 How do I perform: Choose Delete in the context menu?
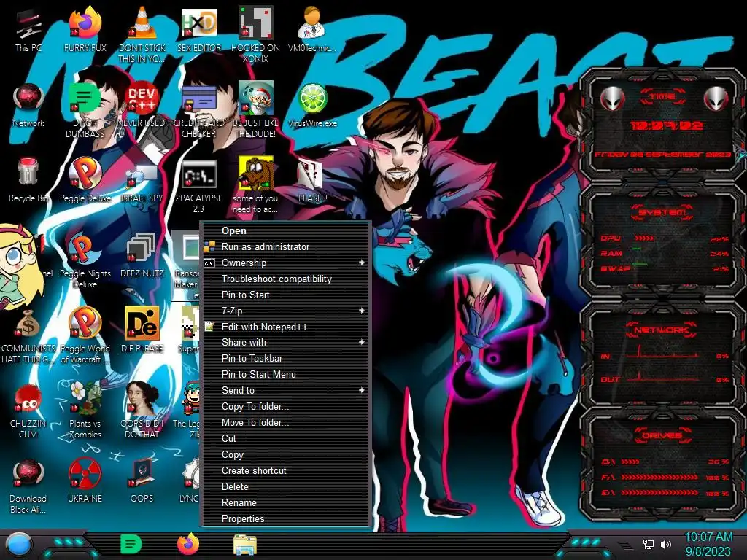click(285, 486)
